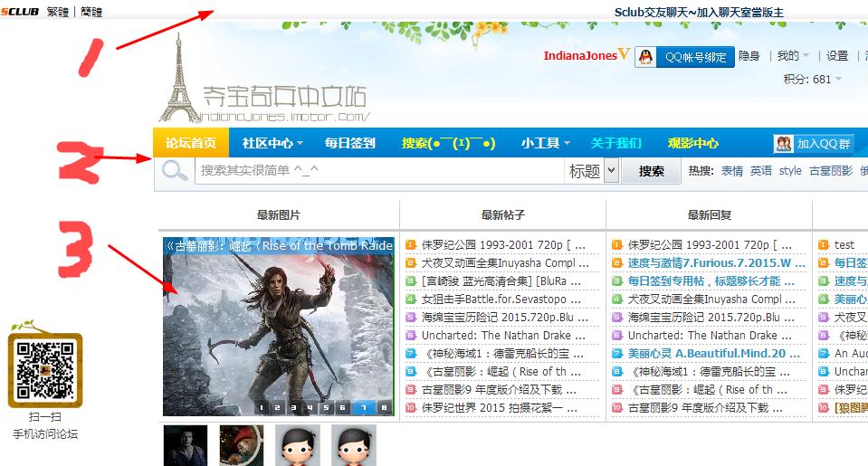Open the test post in rightmost column
Image resolution: width=868 pixels, height=466 pixels.
(844, 244)
